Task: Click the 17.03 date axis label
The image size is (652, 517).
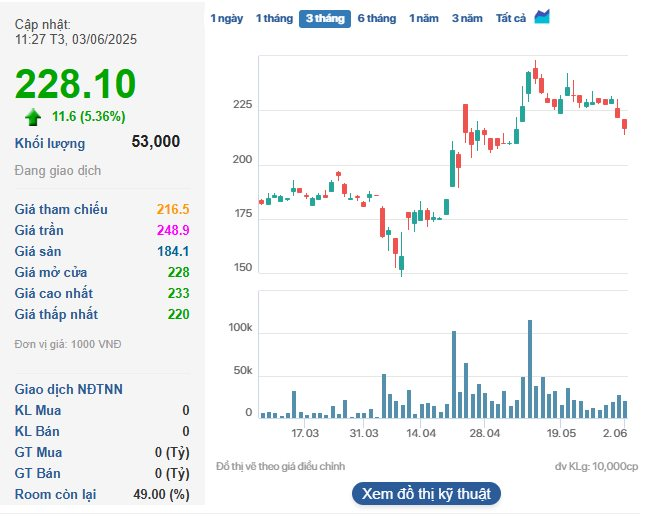Action: 305,433
